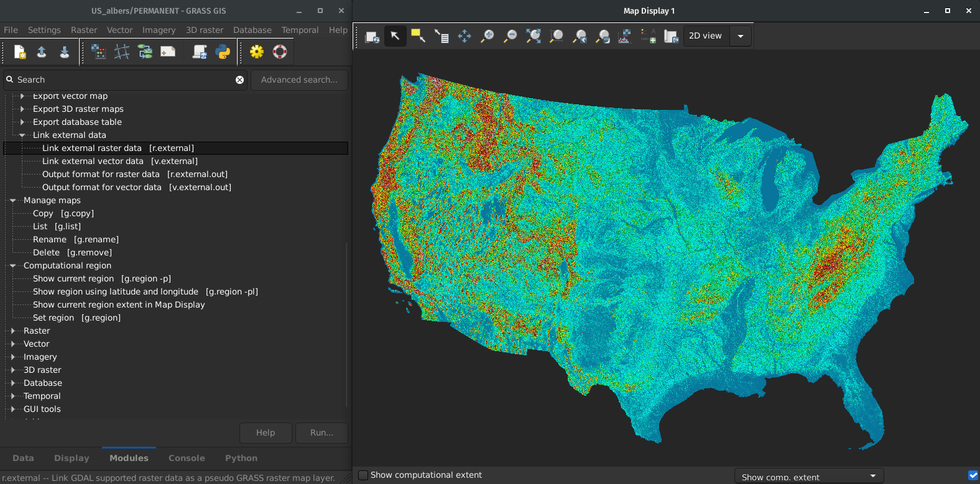This screenshot has width=980, height=484.
Task: Open GRASS settings gear icon
Action: point(257,52)
